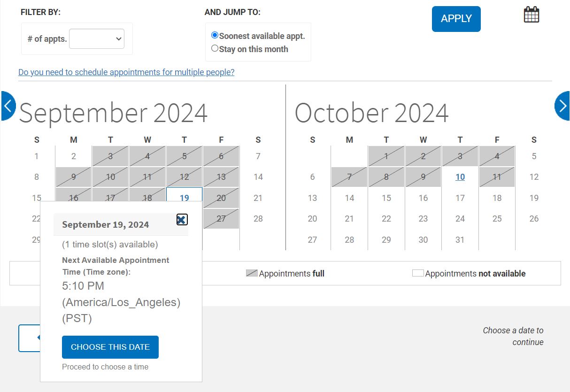The width and height of the screenshot is (570, 392).
Task: Select the 'Soonest available appt.' radio button
Action: 215,35
